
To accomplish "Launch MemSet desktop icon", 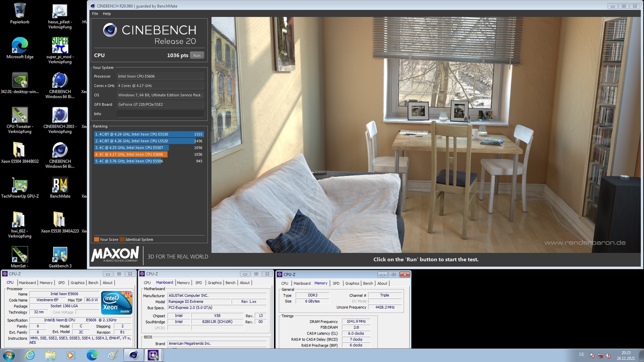I will 20,257.
